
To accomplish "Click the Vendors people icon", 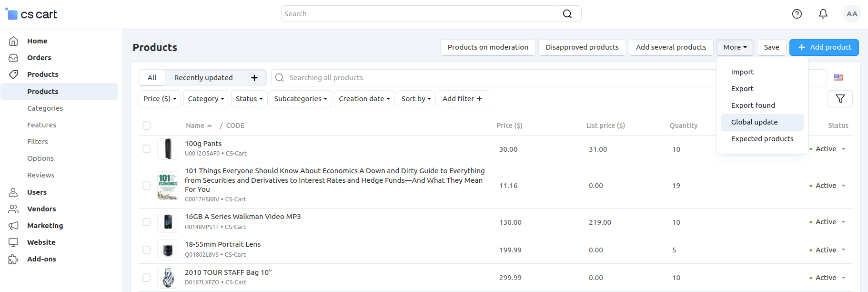I will (13, 209).
